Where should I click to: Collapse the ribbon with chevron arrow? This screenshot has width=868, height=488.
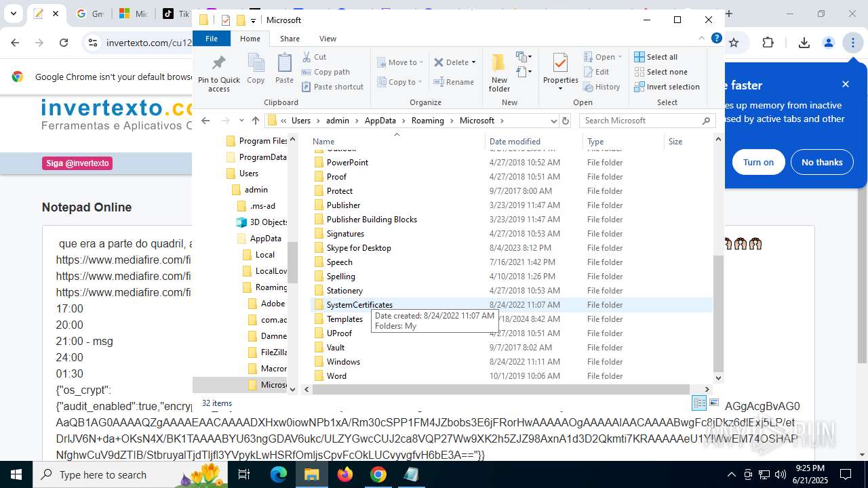703,39
